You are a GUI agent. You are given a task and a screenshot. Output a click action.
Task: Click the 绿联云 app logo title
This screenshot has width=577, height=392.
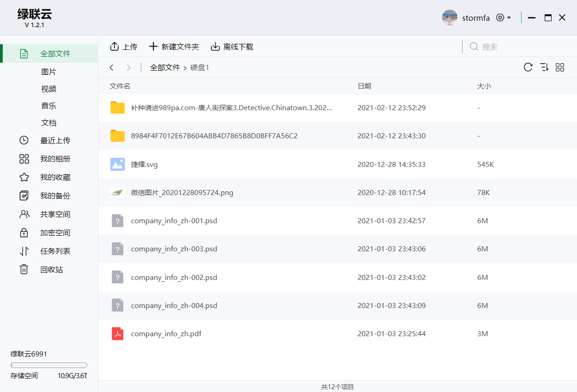(35, 14)
